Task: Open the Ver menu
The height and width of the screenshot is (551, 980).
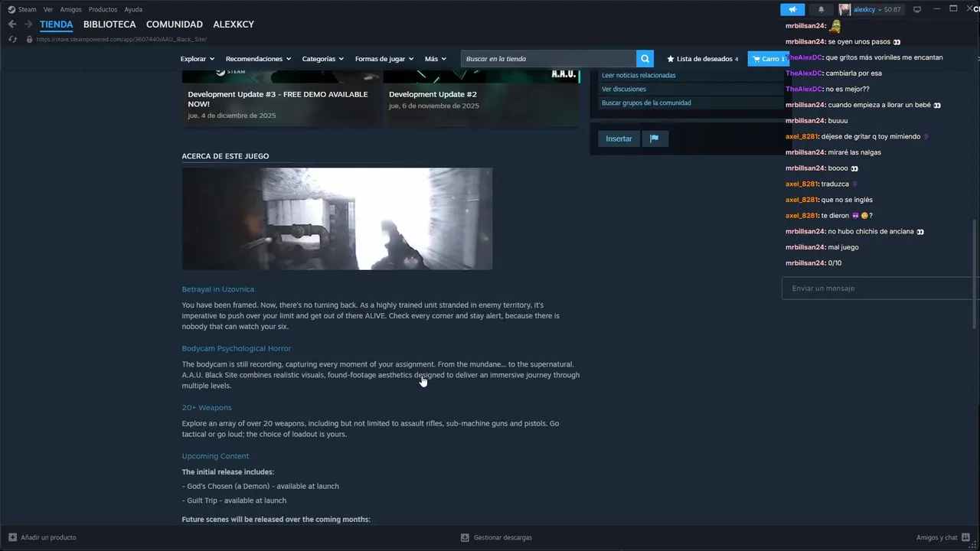Action: click(48, 9)
